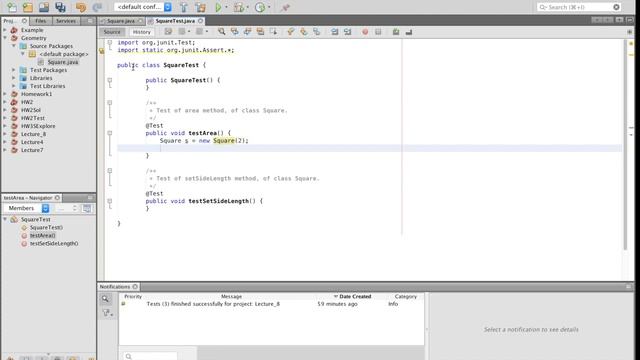Collapse the testArea method code fold
Screen dimensions: 640x360
pyautogui.click(x=109, y=133)
